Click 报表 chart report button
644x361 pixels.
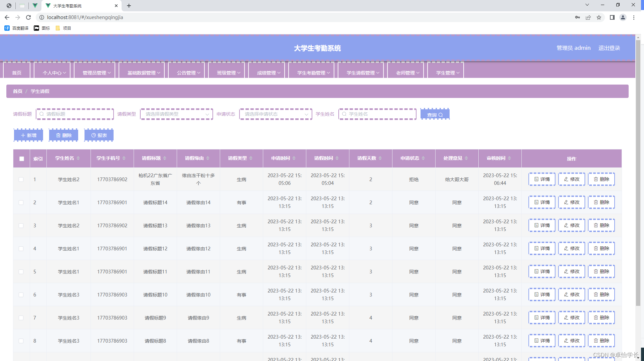(99, 135)
